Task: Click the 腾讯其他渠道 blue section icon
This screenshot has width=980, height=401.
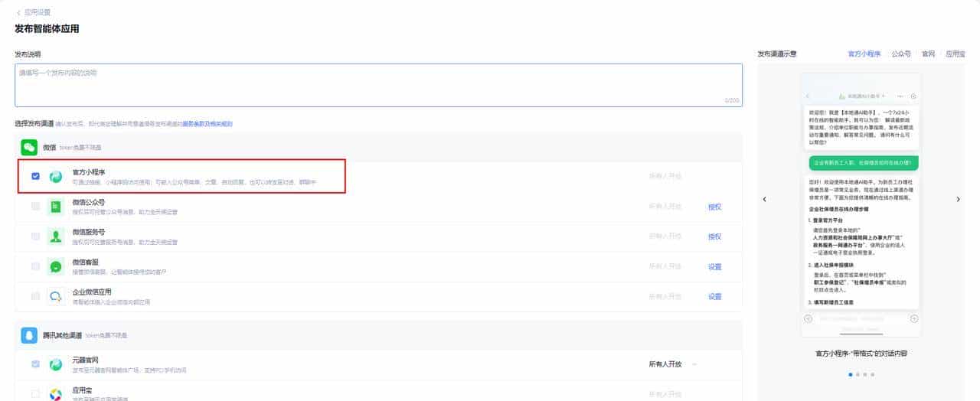Action: tap(29, 335)
